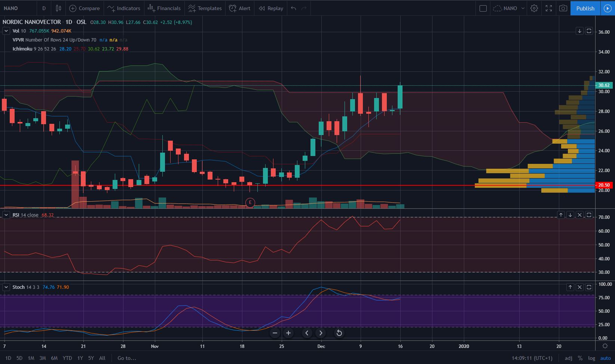
Task: Move the main chart pane down
Action: 579,31
